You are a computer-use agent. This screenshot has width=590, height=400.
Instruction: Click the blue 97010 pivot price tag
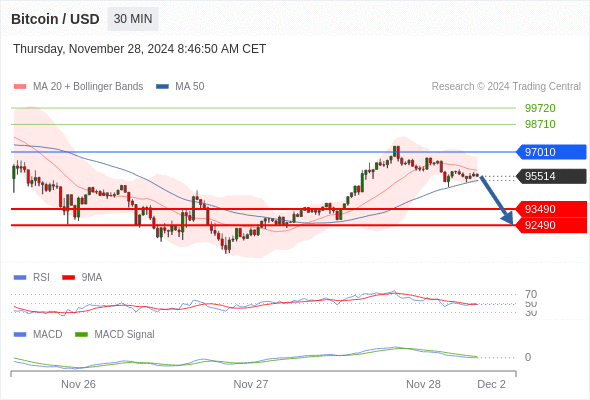551,152
